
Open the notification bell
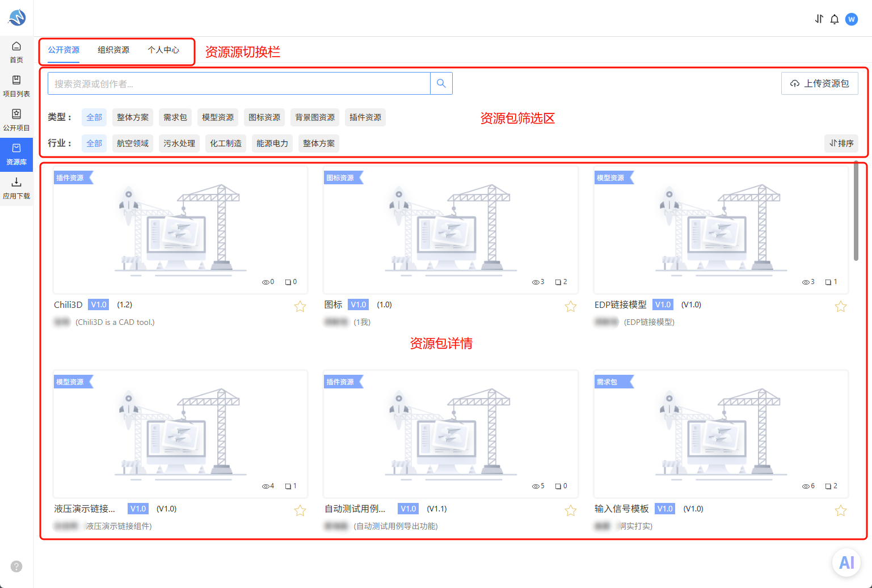coord(835,19)
